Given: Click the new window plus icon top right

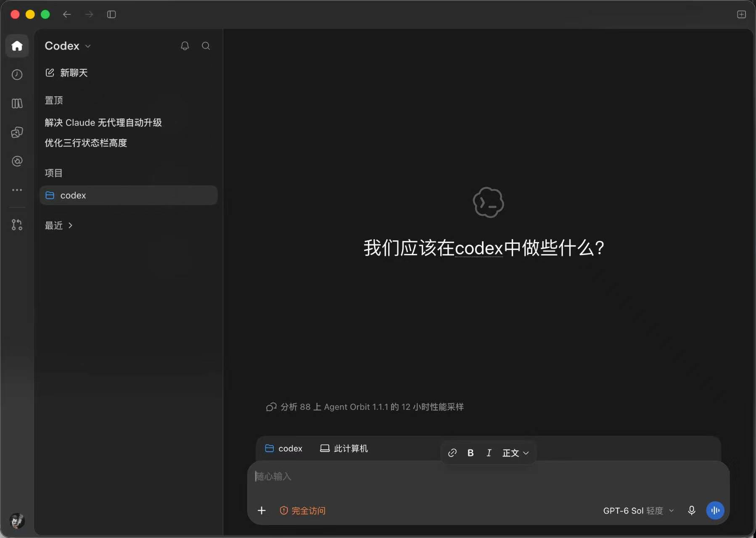Looking at the screenshot, I should (741, 14).
